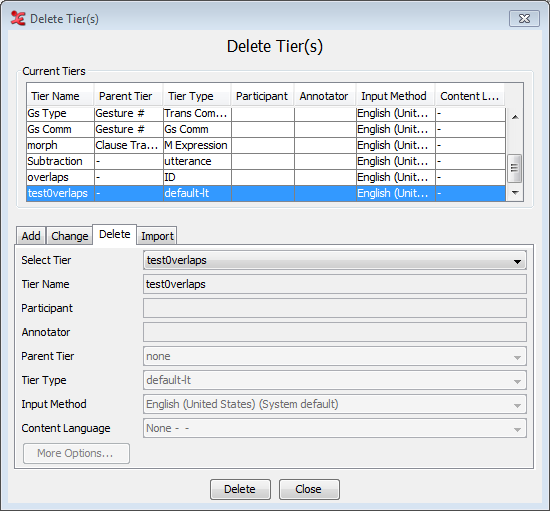Click the Close button
This screenshot has width=550, height=511.
coord(309,489)
